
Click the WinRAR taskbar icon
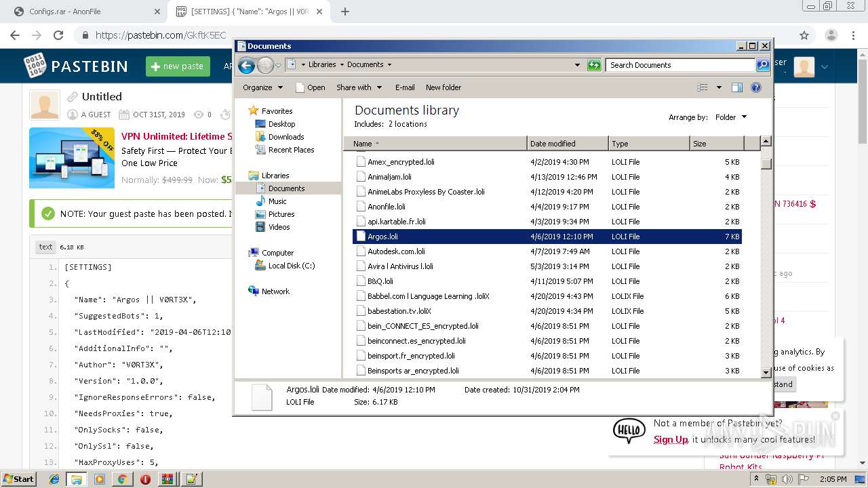167,479
